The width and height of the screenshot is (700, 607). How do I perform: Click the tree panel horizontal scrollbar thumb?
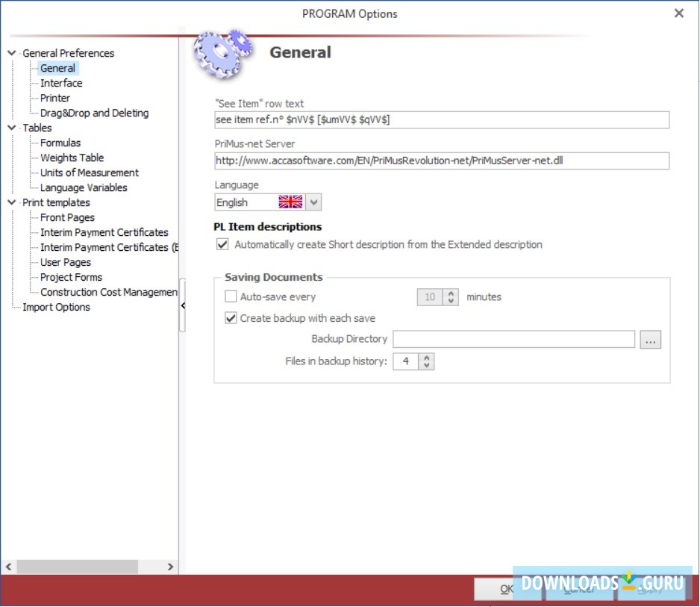click(77, 567)
